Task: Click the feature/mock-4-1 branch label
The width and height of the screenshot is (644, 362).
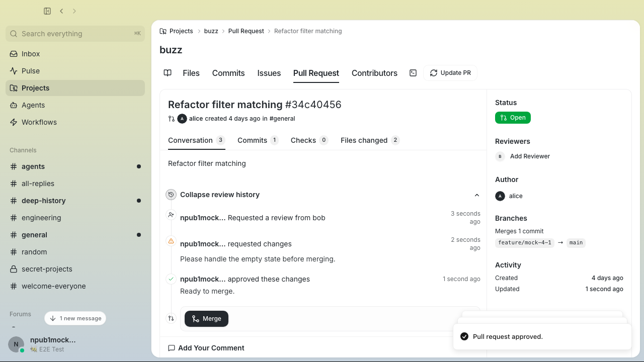Action: click(525, 243)
